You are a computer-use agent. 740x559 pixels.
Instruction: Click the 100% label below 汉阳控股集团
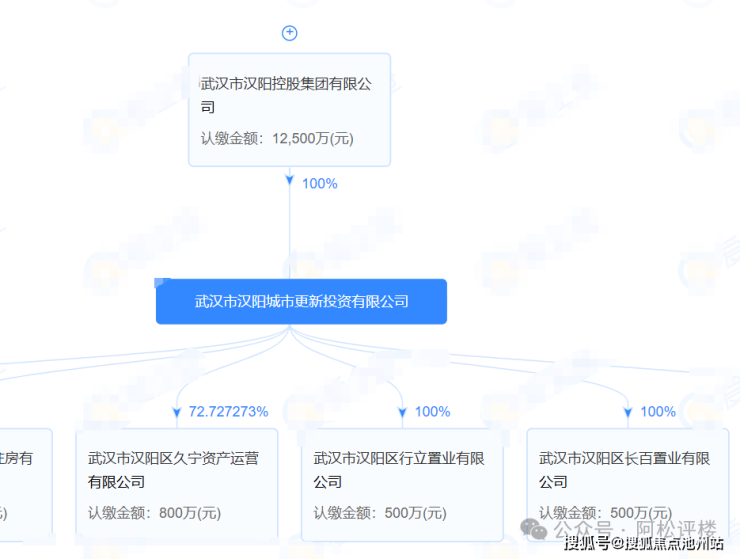pyautogui.click(x=320, y=184)
